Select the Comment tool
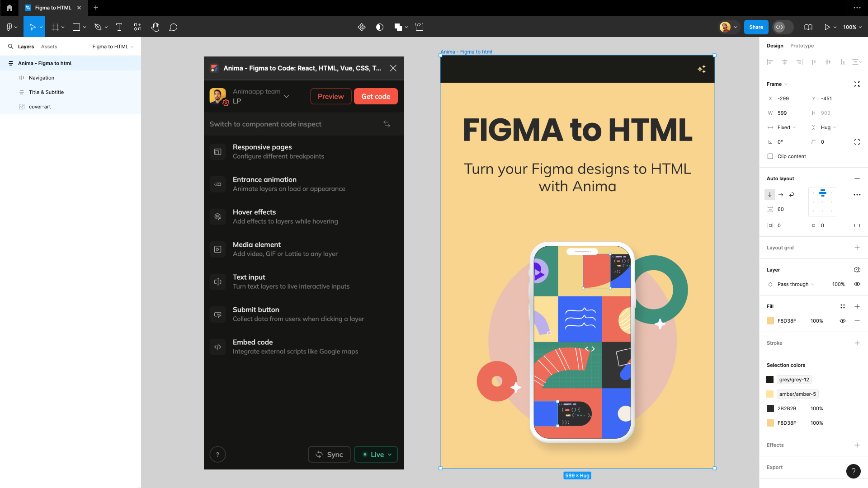Image resolution: width=868 pixels, height=488 pixels. tap(173, 27)
